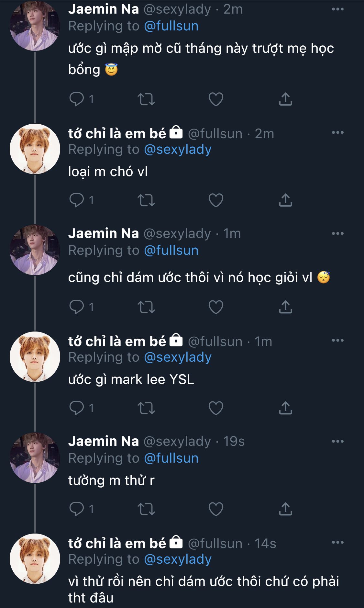The width and height of the screenshot is (364, 608).
Task: Like the first tweet about the scholarship
Action: [x=216, y=99]
